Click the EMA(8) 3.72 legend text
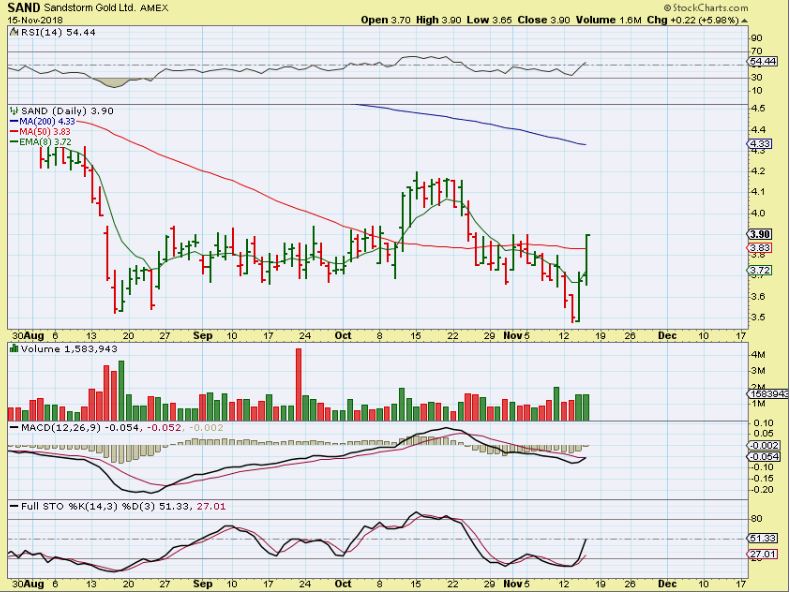790x592 pixels. tap(45, 142)
